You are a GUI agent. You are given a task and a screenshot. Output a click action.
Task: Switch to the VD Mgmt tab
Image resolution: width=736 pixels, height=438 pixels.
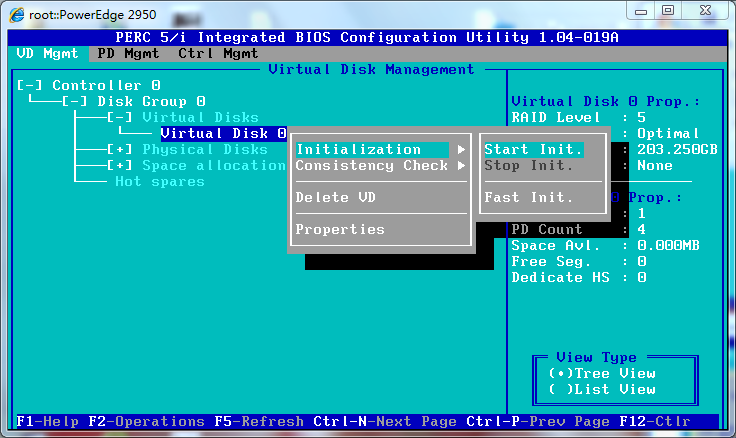pos(47,54)
